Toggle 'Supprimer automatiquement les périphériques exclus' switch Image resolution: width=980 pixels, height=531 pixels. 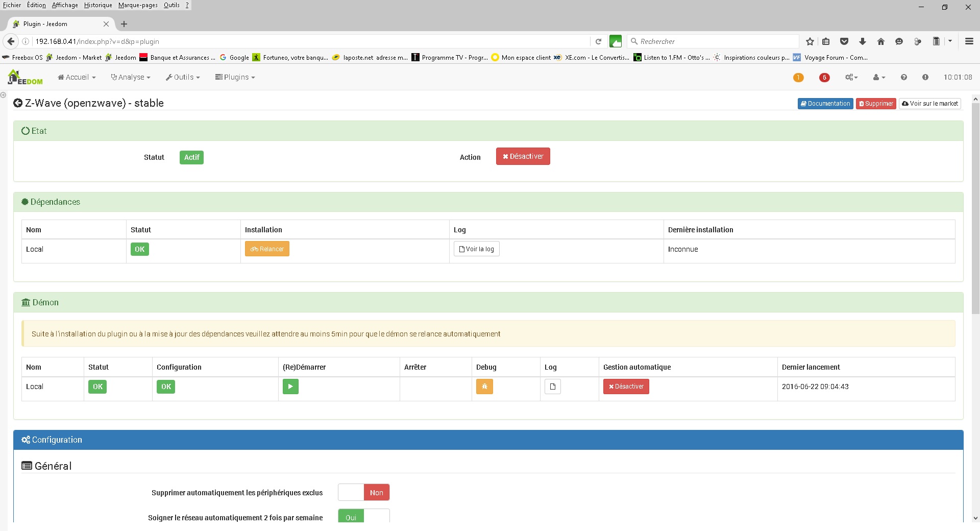[364, 492]
